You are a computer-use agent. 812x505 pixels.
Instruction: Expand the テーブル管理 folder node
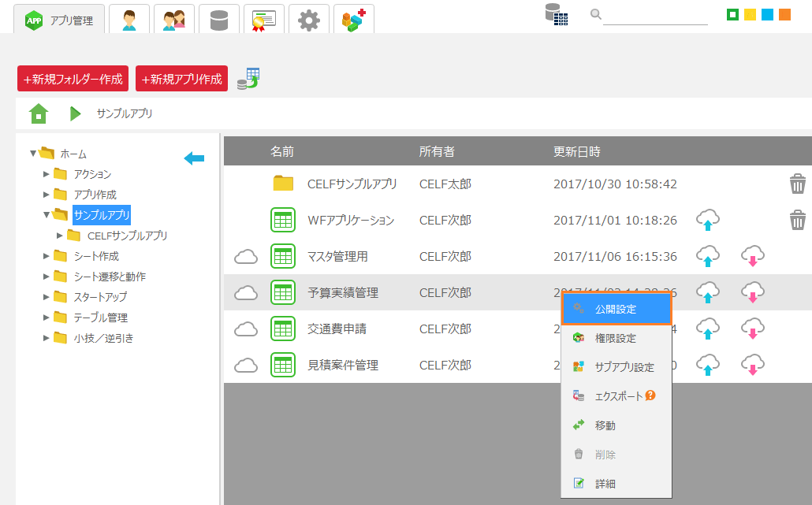coord(47,317)
